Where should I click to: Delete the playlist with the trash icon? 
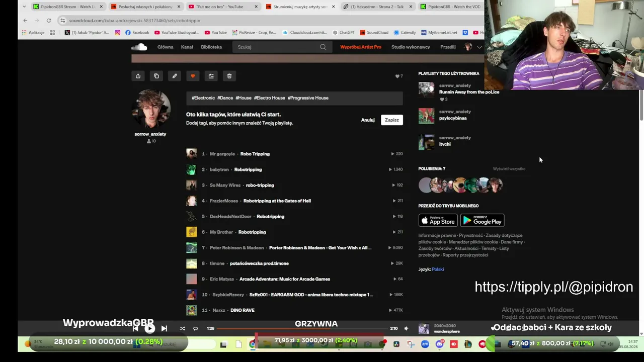coord(229,76)
